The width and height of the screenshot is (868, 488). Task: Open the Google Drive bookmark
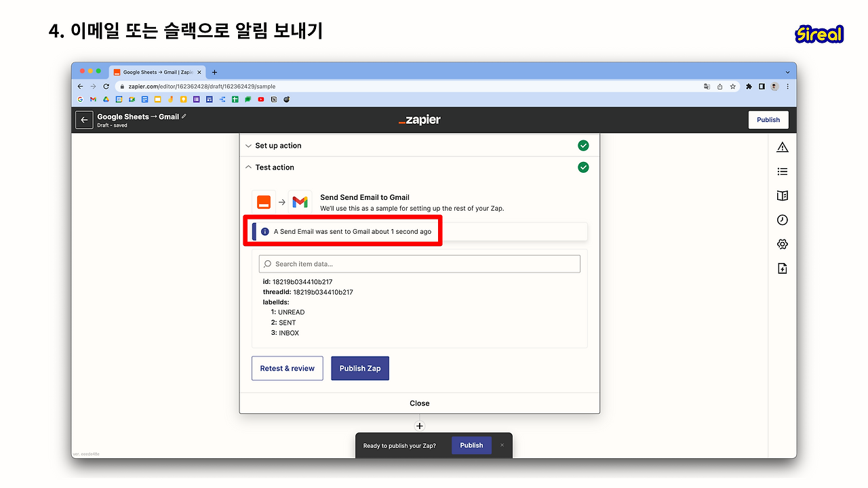point(106,100)
